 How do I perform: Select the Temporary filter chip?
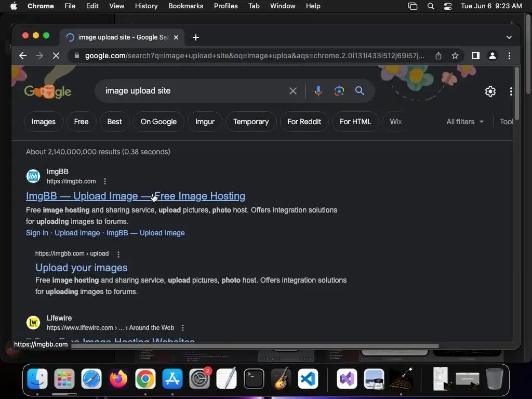[251, 122]
